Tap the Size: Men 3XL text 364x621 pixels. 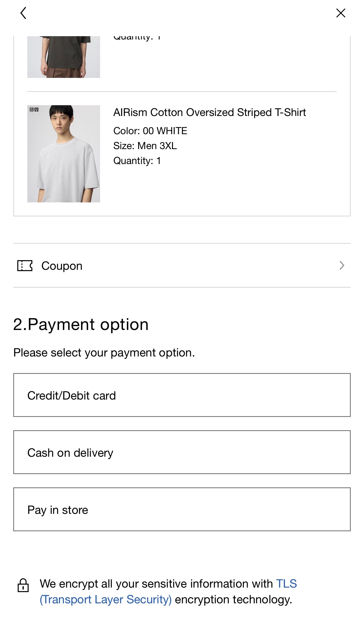point(145,146)
